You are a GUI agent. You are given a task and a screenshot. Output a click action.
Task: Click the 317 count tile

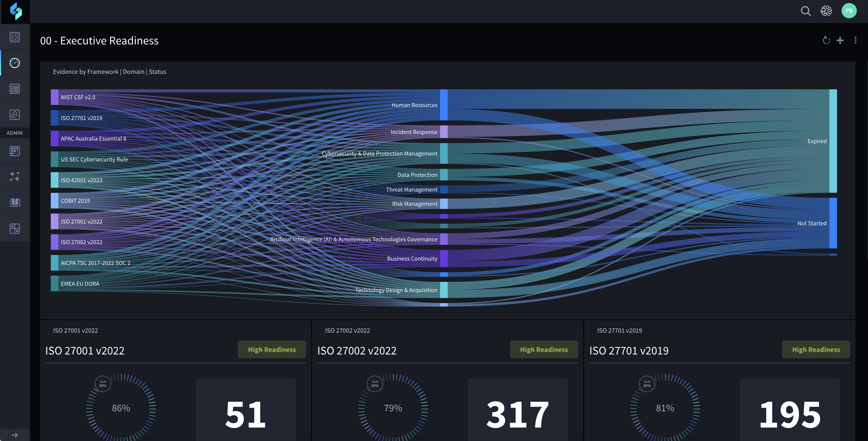tap(518, 410)
